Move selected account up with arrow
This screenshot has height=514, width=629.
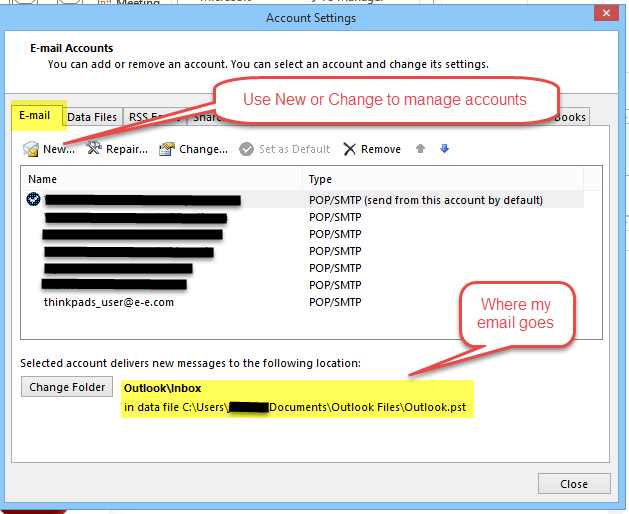[x=420, y=148]
